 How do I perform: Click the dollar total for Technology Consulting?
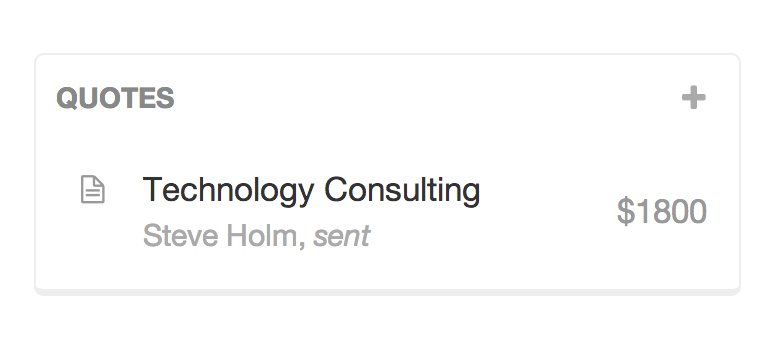[x=662, y=212]
